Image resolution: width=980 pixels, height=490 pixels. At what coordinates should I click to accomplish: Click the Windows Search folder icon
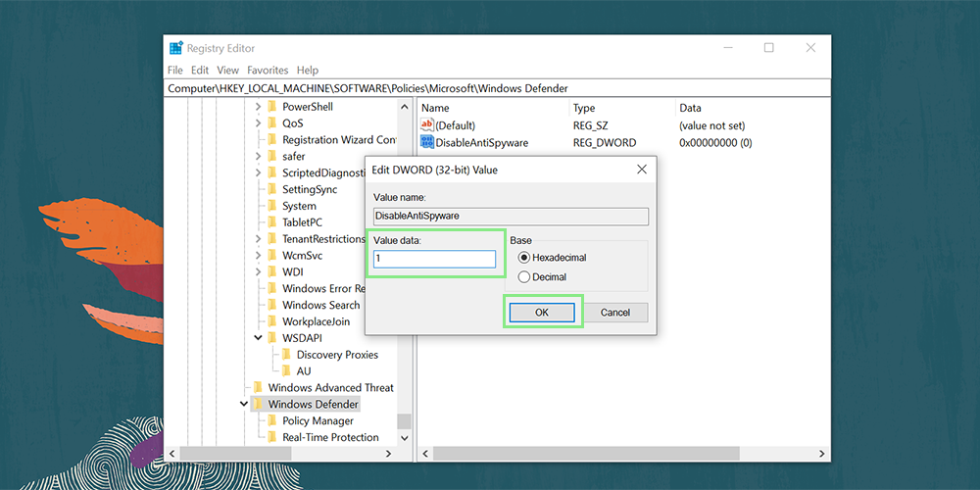point(271,305)
